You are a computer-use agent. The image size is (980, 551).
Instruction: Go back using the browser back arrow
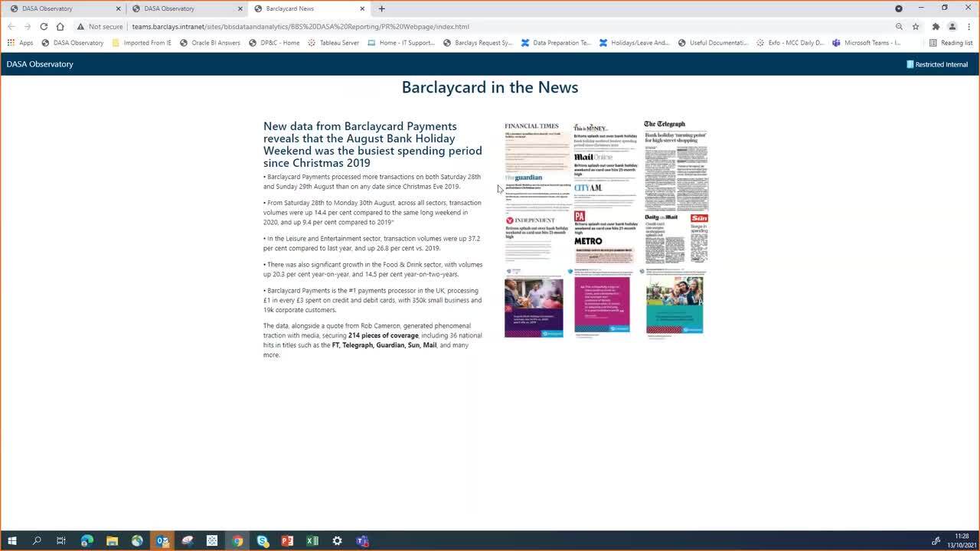[11, 26]
